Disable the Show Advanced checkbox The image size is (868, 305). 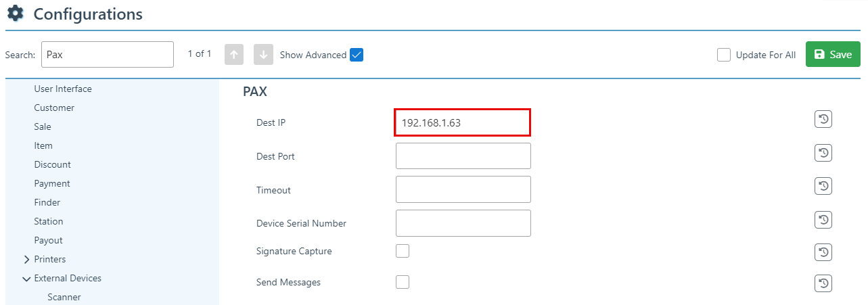click(357, 55)
